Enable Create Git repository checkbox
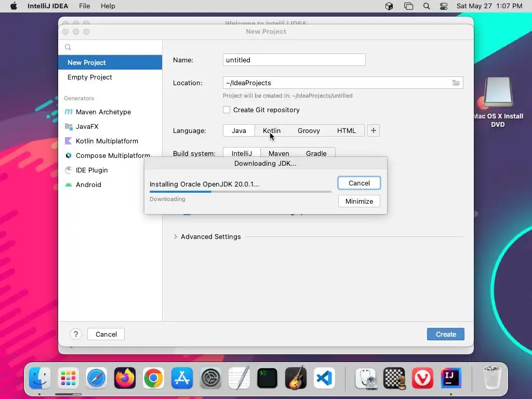 (x=227, y=110)
